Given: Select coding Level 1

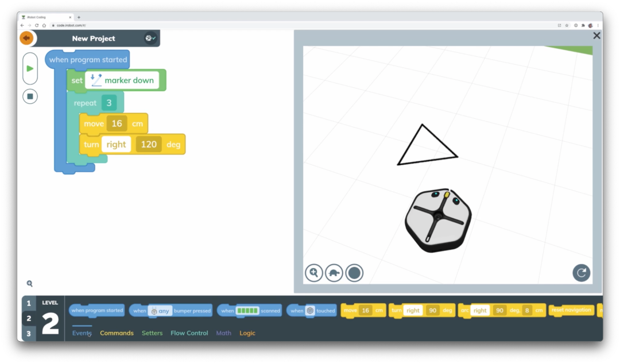Looking at the screenshot, I should tap(29, 303).
